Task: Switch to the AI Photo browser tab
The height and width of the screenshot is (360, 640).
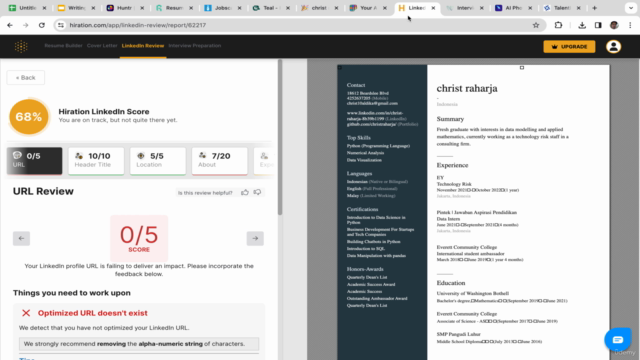Action: click(x=513, y=8)
